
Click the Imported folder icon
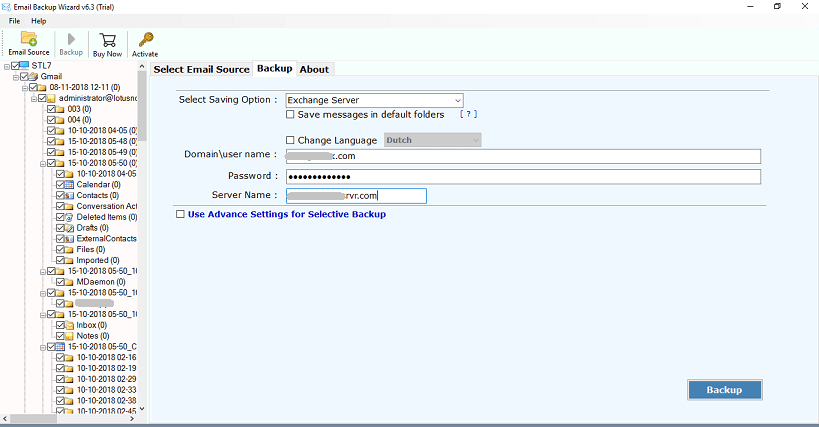click(69, 260)
